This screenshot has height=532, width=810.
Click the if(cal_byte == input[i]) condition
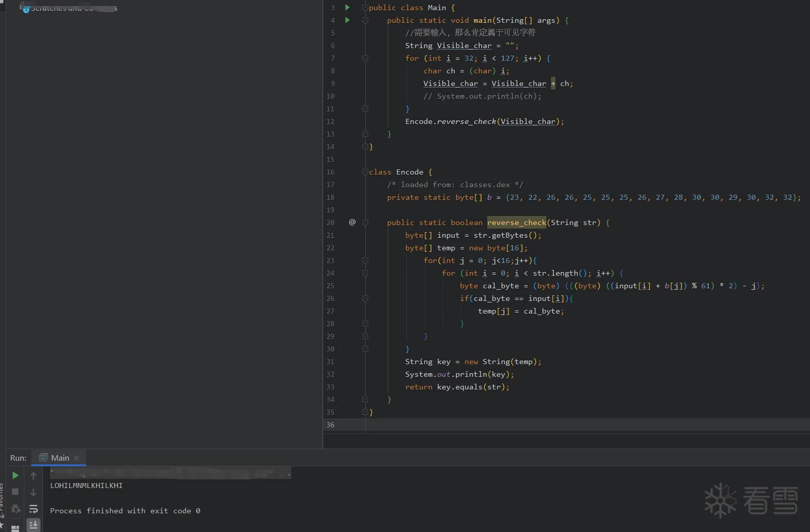(x=517, y=298)
